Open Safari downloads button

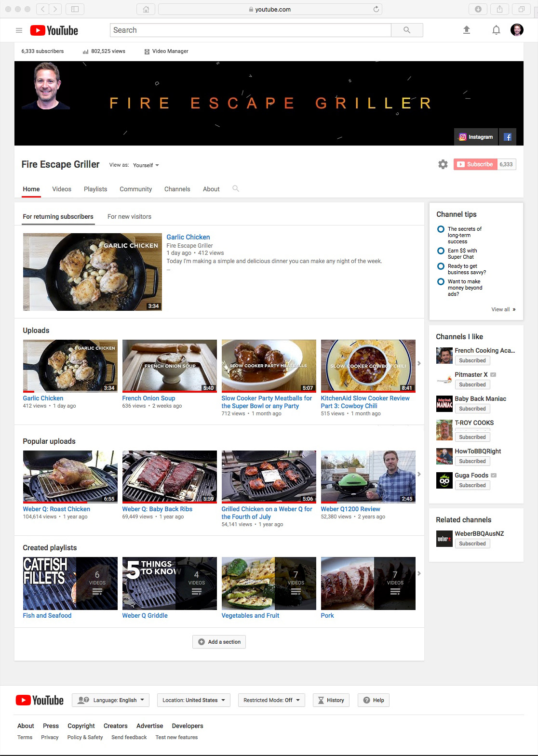click(478, 9)
